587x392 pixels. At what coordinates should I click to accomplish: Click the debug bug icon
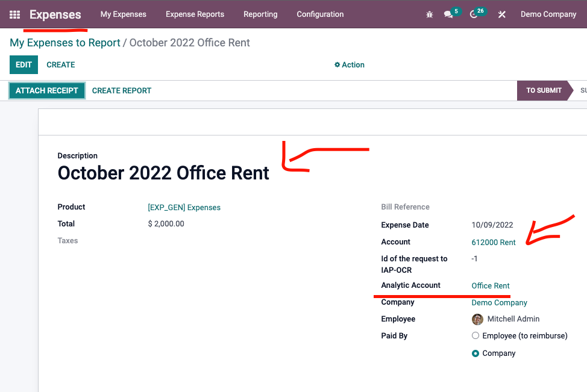coord(429,14)
